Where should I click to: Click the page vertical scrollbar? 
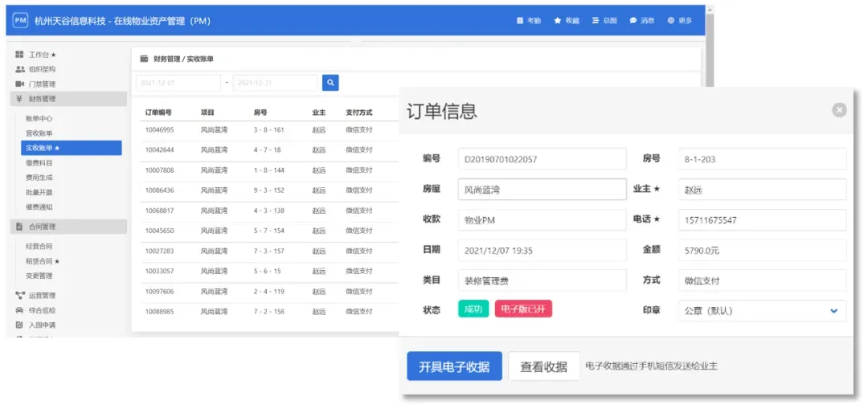pyautogui.click(x=710, y=50)
